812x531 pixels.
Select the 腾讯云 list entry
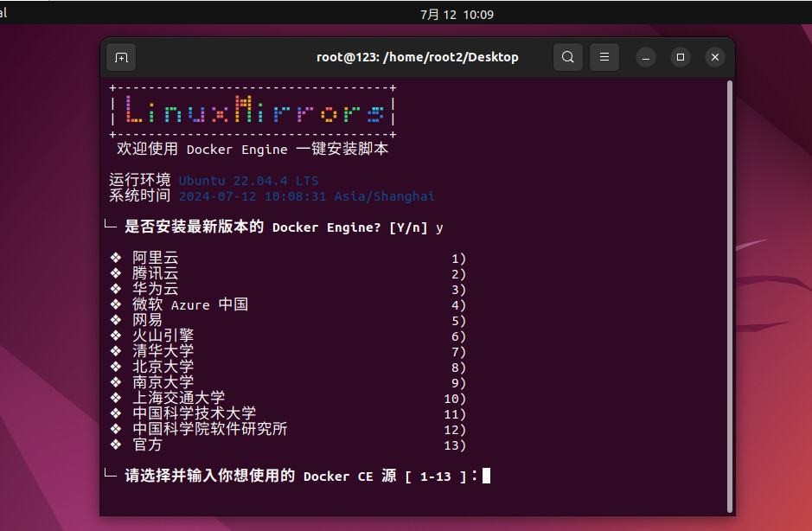288,273
